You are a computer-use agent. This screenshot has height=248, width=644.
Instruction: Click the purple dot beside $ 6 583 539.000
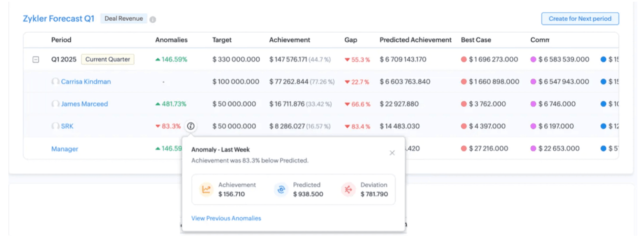coord(533,60)
